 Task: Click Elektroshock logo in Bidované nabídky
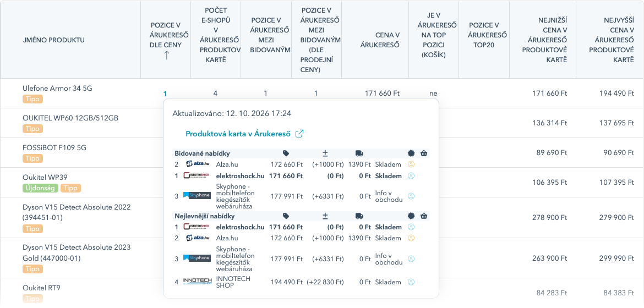197,176
